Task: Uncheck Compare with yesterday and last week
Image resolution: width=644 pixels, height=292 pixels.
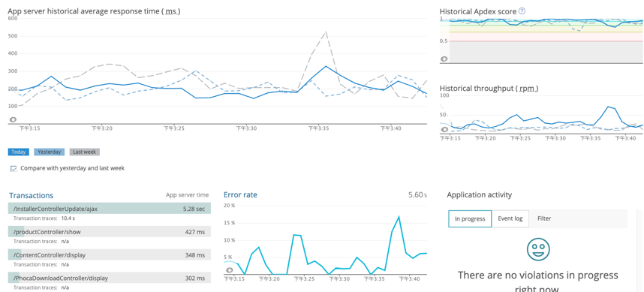Action: pos(14,168)
